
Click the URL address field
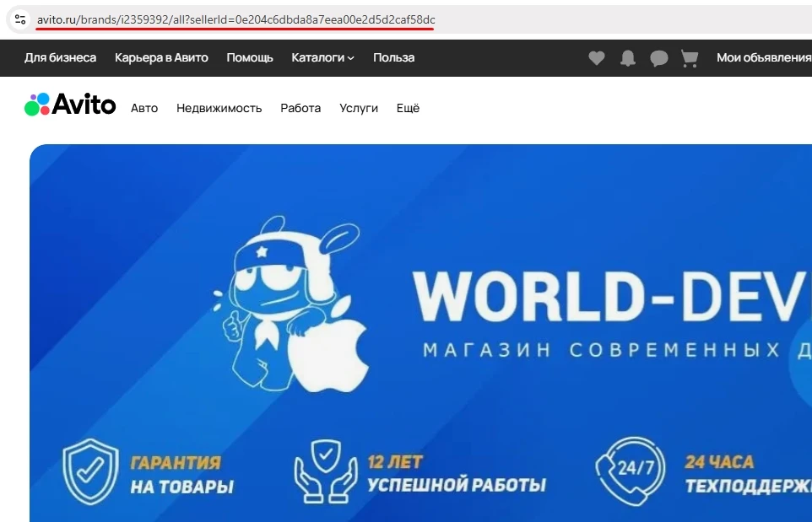coord(236,19)
